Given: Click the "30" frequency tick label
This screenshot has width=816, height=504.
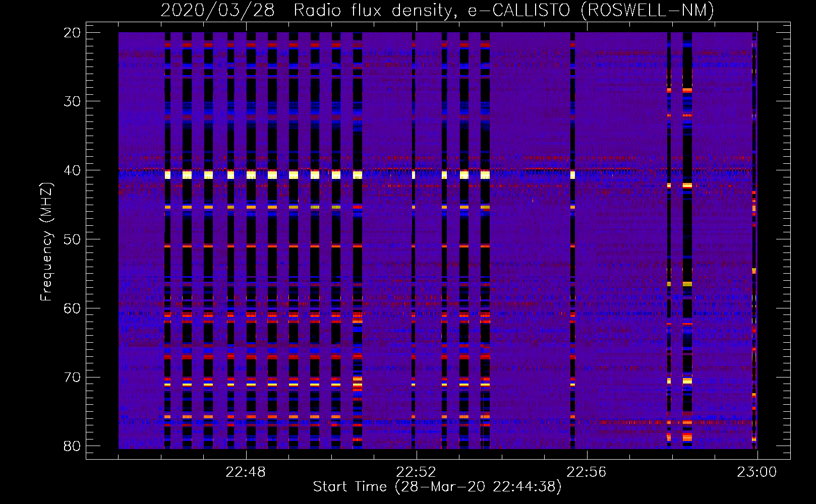Looking at the screenshot, I should 72,101.
